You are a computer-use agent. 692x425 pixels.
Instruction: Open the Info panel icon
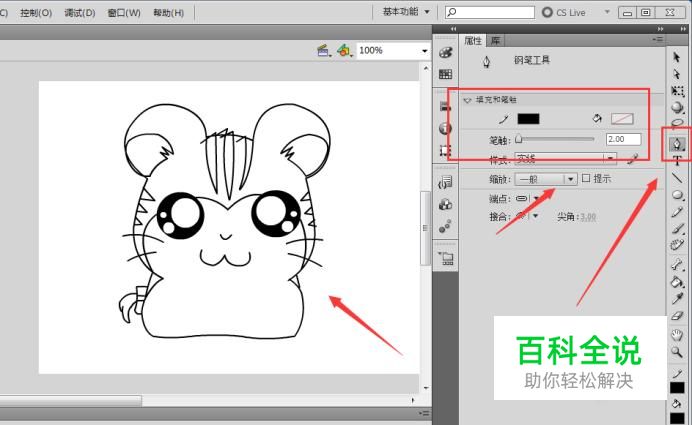[x=446, y=128]
